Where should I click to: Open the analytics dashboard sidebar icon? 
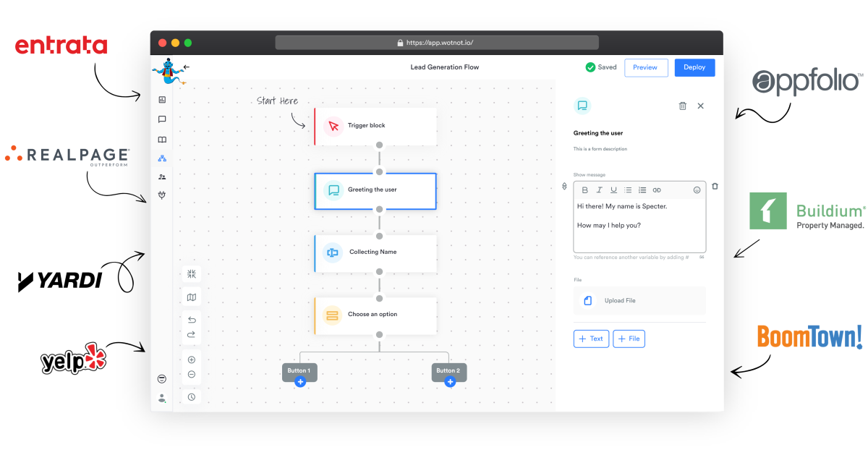162,100
